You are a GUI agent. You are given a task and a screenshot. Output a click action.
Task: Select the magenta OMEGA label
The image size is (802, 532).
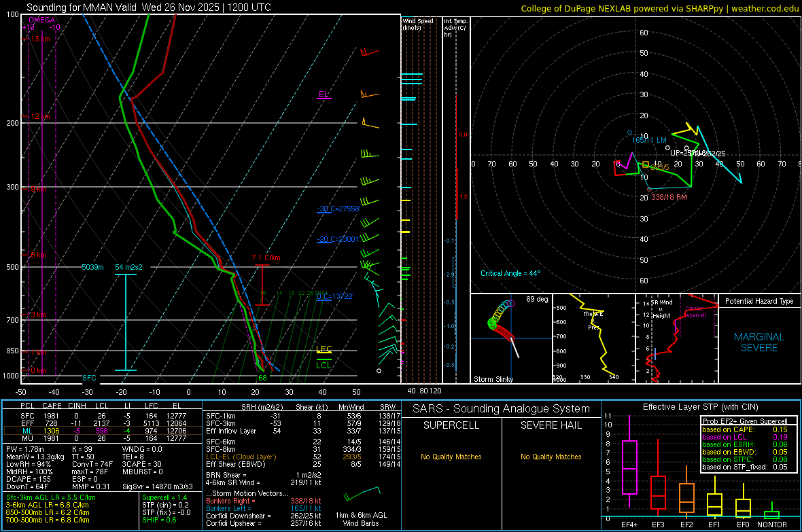click(x=42, y=20)
